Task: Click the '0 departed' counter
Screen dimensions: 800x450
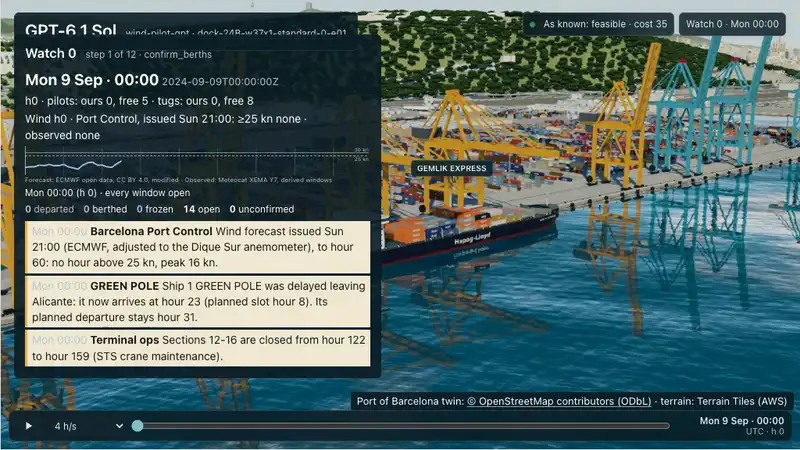Action: (x=49, y=209)
